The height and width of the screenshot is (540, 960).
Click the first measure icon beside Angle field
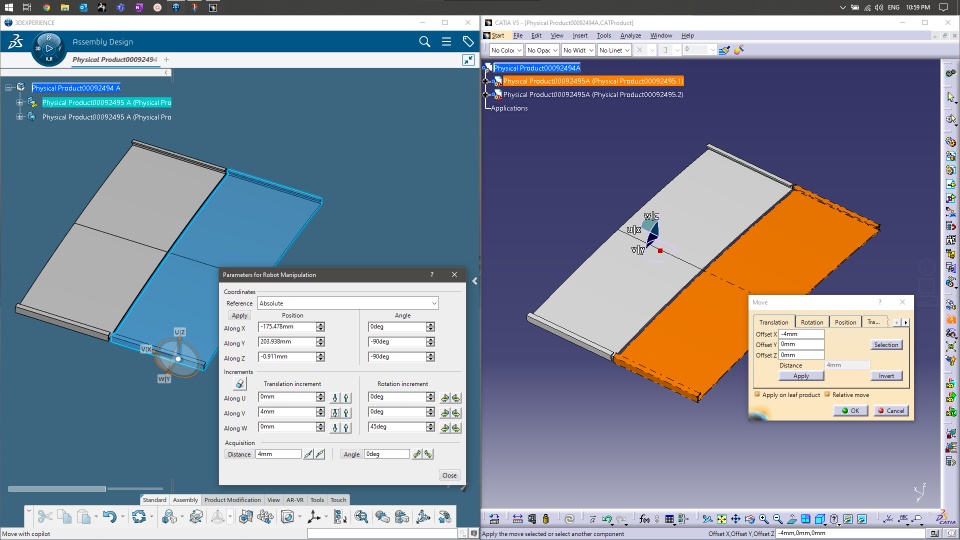(418, 454)
